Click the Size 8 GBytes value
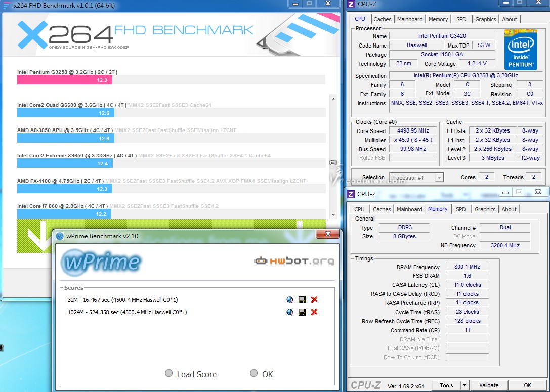This screenshot has height=392, width=550. [x=404, y=236]
